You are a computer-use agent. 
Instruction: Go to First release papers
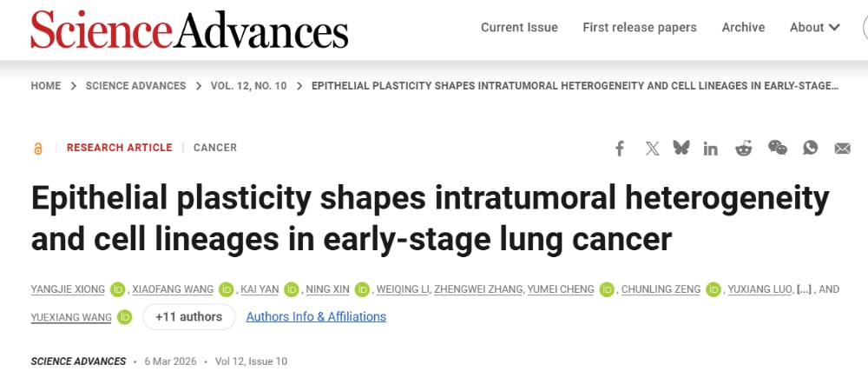(x=640, y=27)
